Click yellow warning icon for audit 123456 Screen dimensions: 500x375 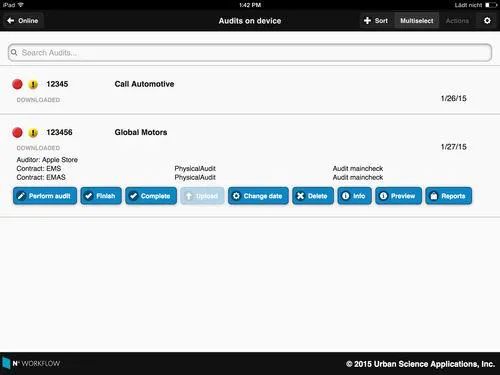[33, 133]
